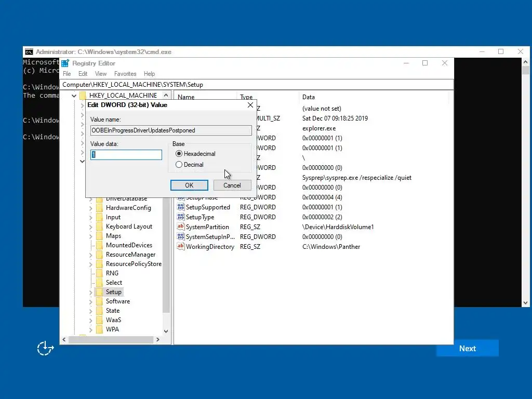
Task: Collapse the HKEY_LOCAL_MACHINE tree node
Action: [x=74, y=96]
